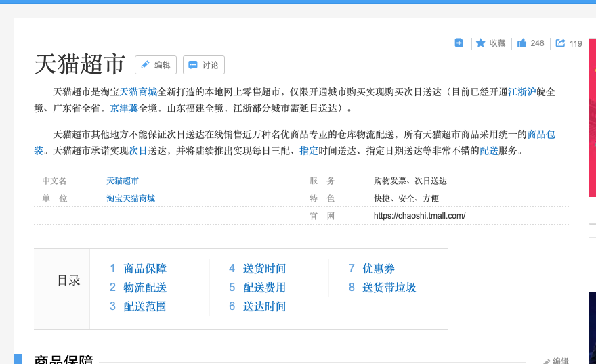
Task: Click the blue plus icon near favorites
Action: pyautogui.click(x=459, y=43)
